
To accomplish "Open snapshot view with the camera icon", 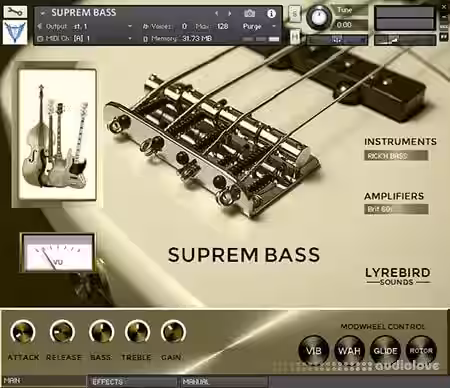I will [249, 13].
